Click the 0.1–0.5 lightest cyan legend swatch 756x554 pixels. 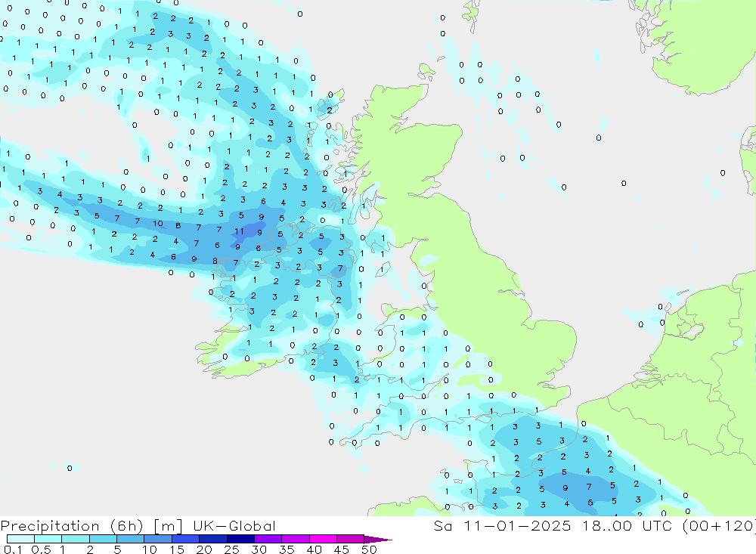click(20, 539)
